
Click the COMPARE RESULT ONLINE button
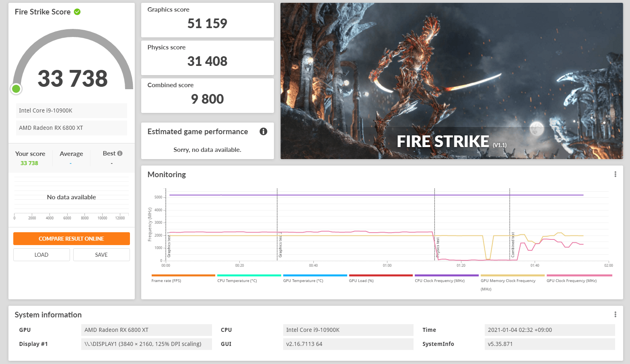point(72,239)
